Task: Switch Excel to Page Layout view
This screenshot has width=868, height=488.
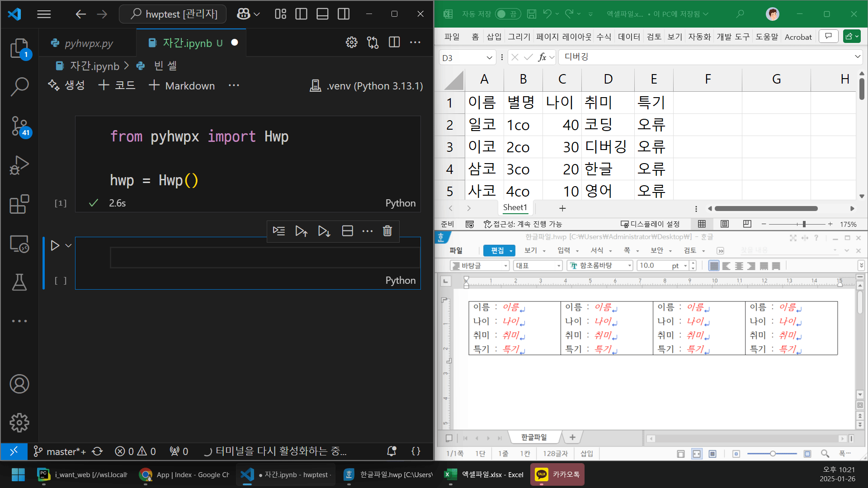Action: [x=725, y=224]
